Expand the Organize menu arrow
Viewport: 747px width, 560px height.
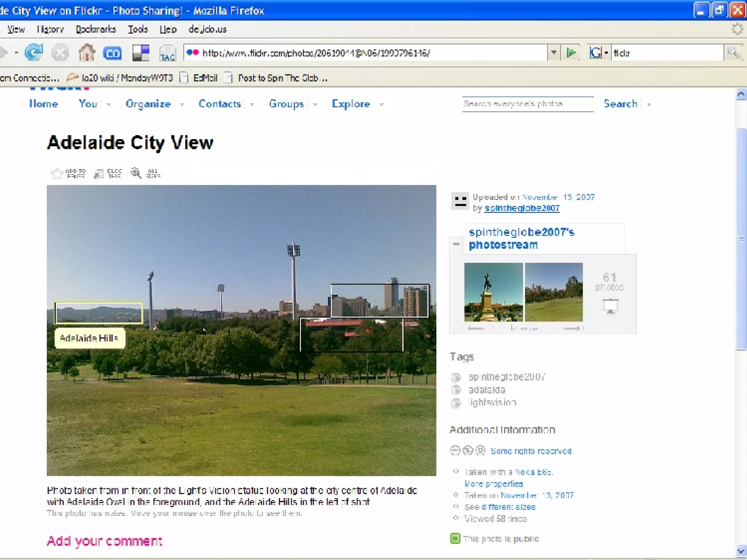[x=182, y=105]
